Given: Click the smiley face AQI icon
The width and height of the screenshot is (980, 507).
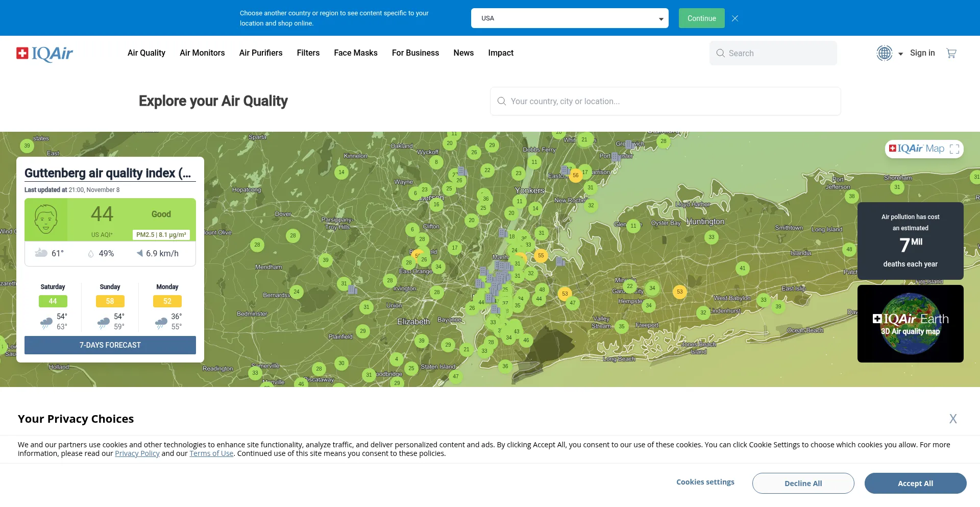Looking at the screenshot, I should click(46, 220).
